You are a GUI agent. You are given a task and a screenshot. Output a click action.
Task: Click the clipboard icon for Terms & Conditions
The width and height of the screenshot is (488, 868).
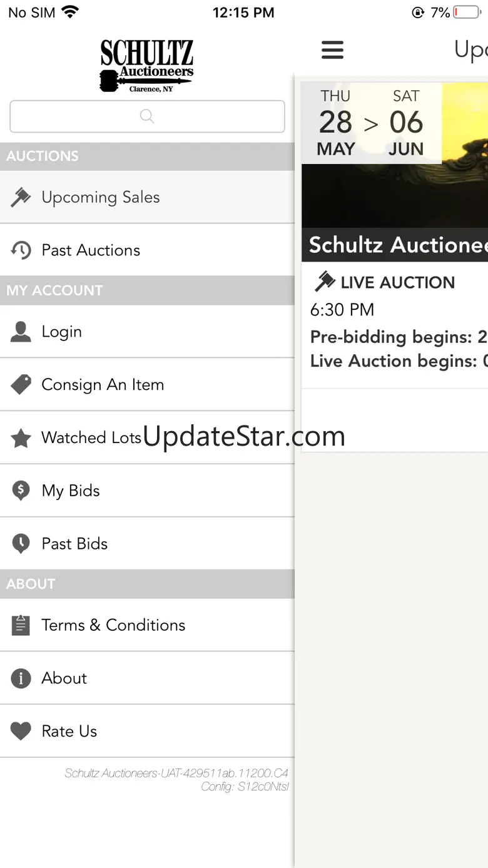click(x=21, y=625)
